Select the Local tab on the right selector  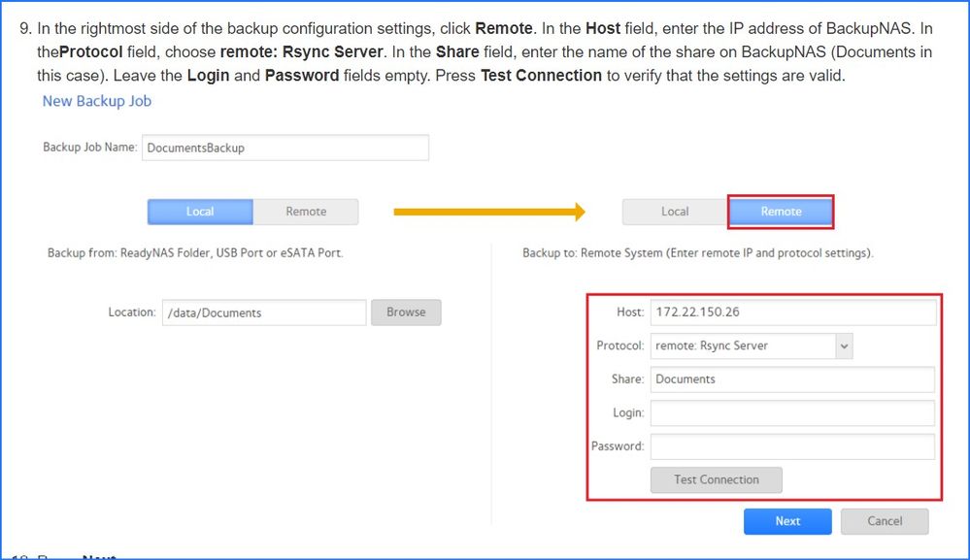click(674, 211)
